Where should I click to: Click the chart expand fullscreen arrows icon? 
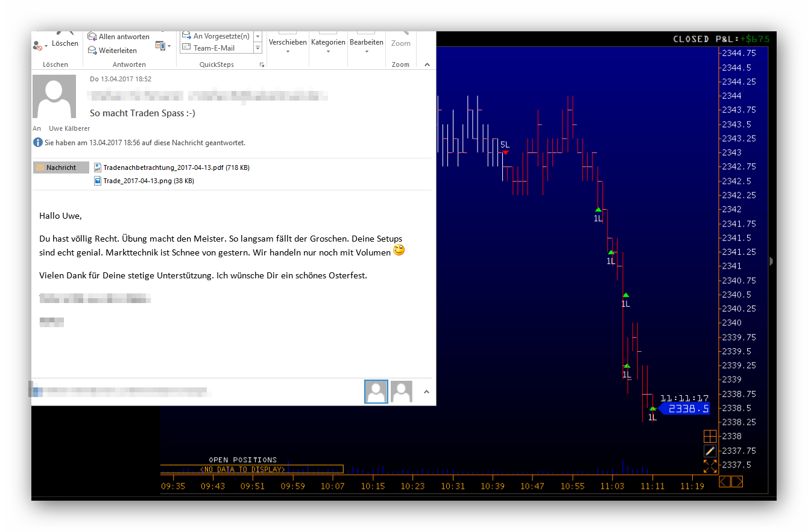710,466
